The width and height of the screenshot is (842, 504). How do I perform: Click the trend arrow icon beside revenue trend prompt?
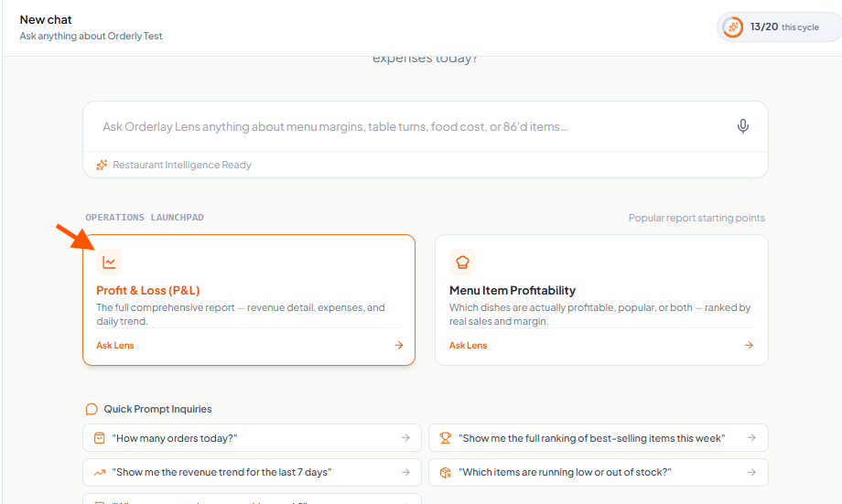point(100,472)
